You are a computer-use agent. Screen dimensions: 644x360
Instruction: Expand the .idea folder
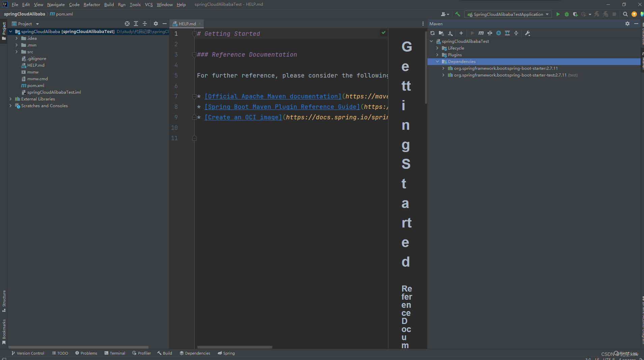click(x=17, y=38)
